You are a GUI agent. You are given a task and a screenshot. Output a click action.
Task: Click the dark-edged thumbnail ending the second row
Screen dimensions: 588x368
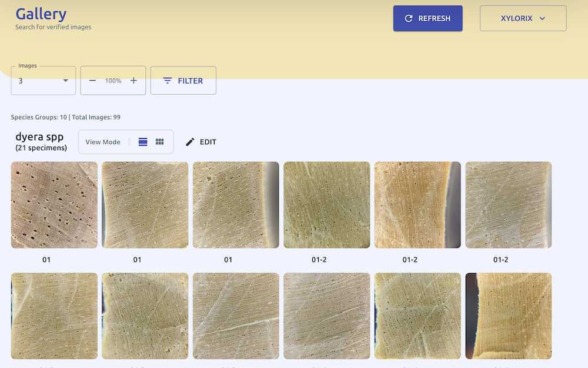508,316
